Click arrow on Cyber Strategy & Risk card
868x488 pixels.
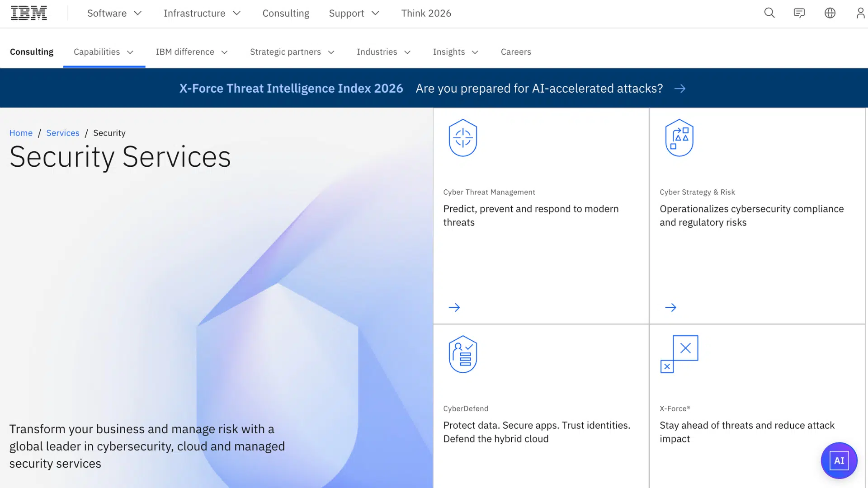[671, 308]
